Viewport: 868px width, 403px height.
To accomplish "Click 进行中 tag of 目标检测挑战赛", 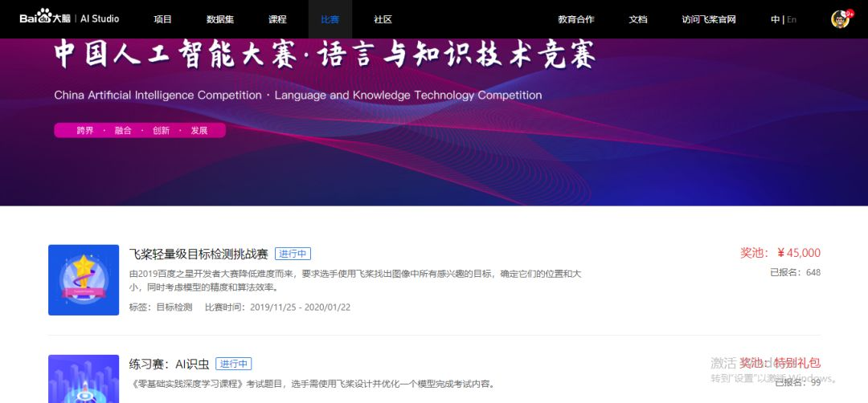I will (x=293, y=254).
